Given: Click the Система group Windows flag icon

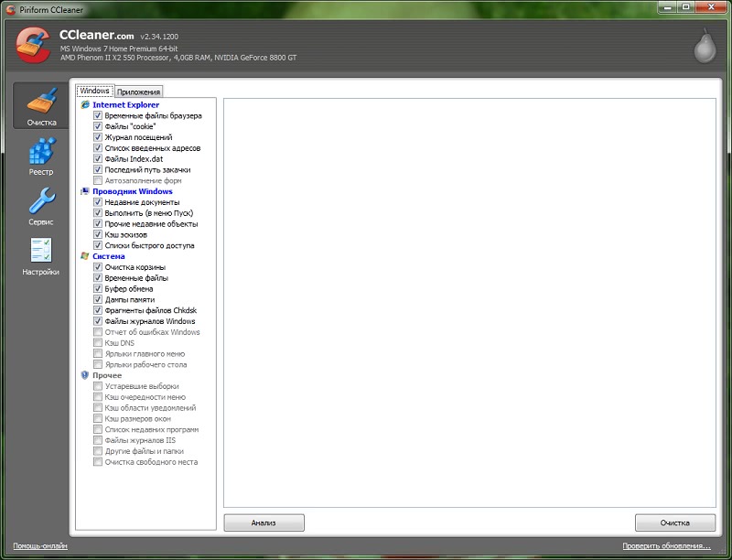Looking at the screenshot, I should [x=85, y=256].
